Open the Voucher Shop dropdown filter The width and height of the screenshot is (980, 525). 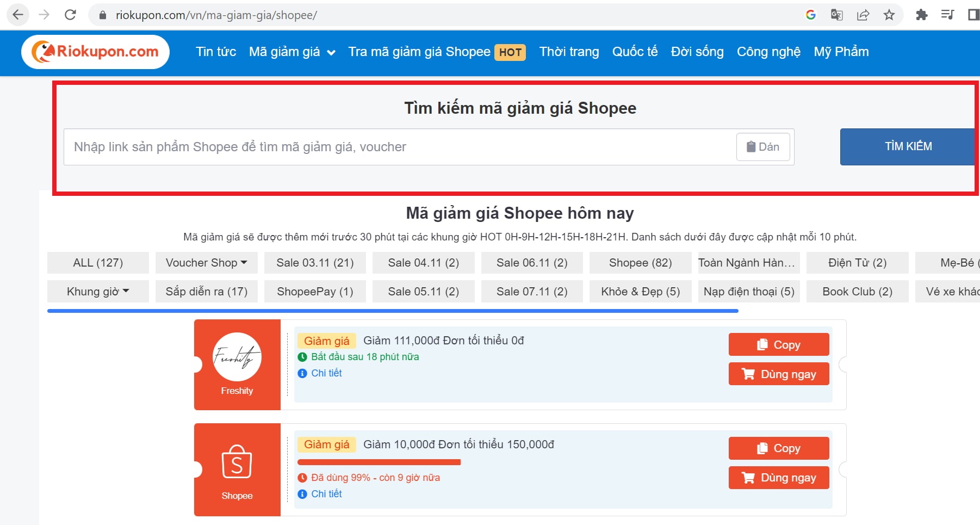[x=206, y=263]
